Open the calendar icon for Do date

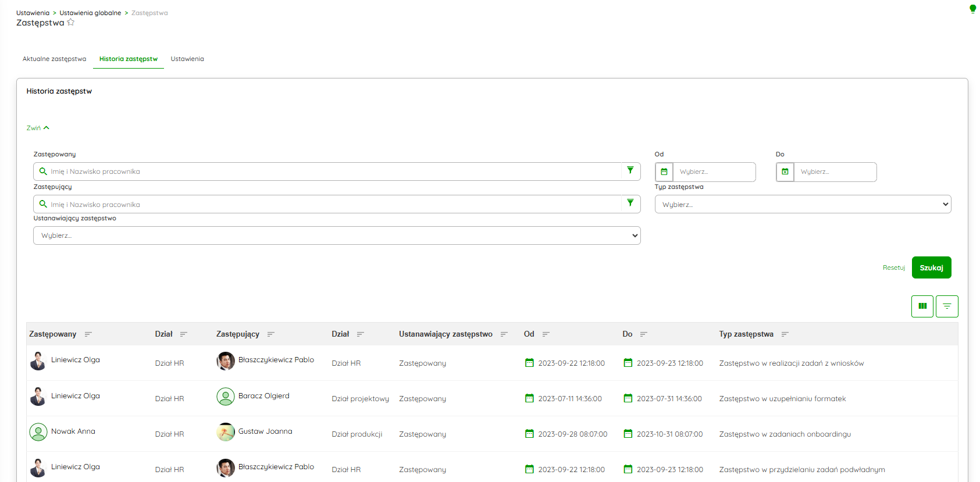tap(785, 172)
